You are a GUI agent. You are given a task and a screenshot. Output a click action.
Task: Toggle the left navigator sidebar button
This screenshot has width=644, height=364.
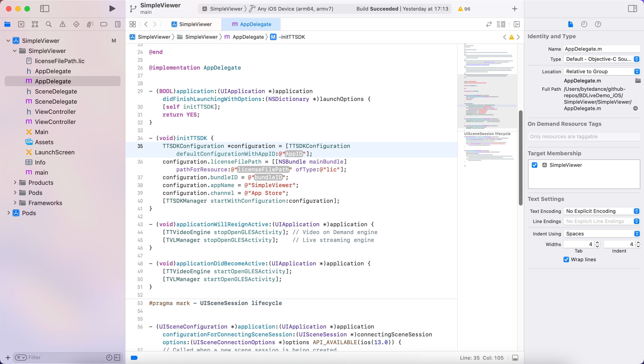point(45,9)
